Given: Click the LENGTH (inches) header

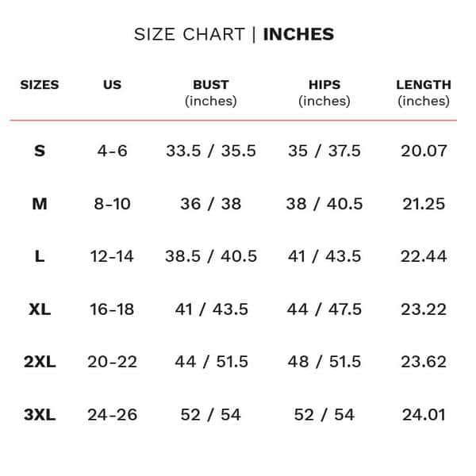Looking at the screenshot, I should pos(424,93).
